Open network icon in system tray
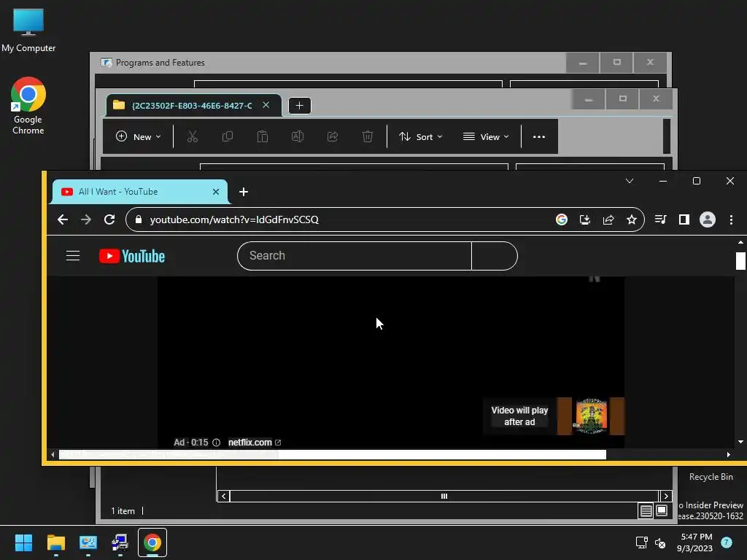 641,542
